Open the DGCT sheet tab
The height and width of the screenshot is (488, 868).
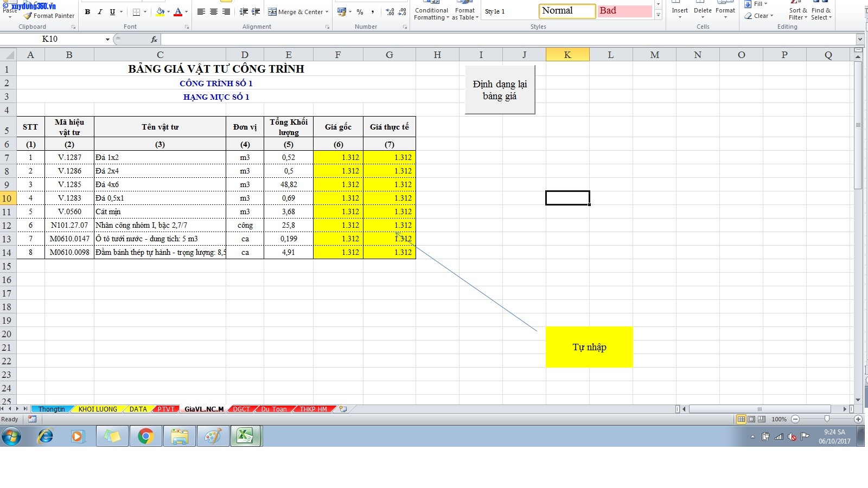click(241, 409)
